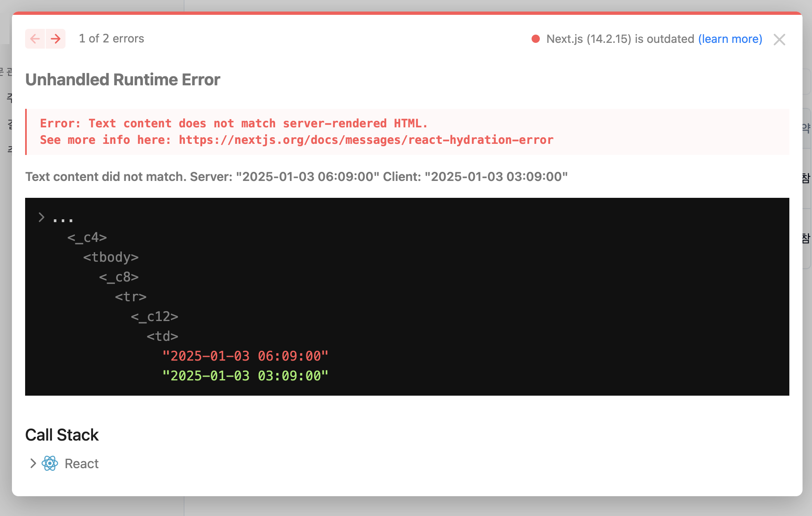Click the react-hydration-error docs URL

(x=366, y=140)
